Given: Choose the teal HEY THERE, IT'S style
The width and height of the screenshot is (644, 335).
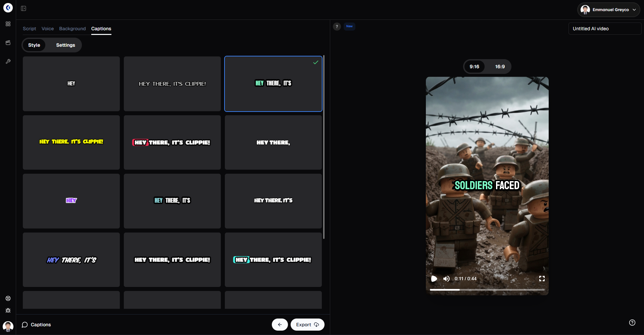Looking at the screenshot, I should pos(172,201).
